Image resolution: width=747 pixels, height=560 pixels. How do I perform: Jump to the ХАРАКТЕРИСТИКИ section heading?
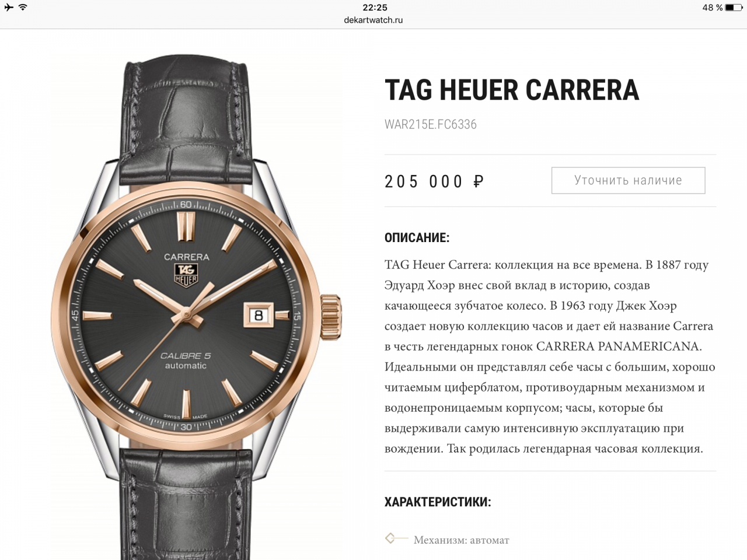[x=438, y=502]
